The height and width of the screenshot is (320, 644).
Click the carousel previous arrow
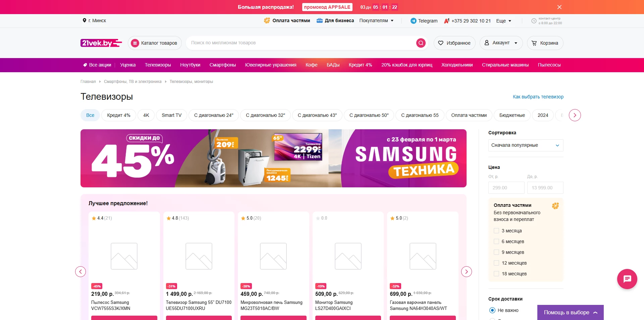tap(80, 272)
